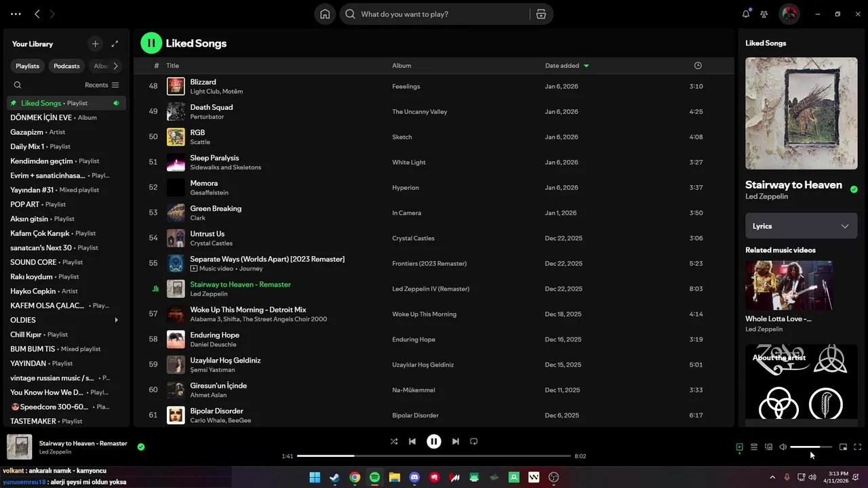Open Stairway to Heaven title in side panel
The width and height of the screenshot is (868, 488).
(x=793, y=184)
